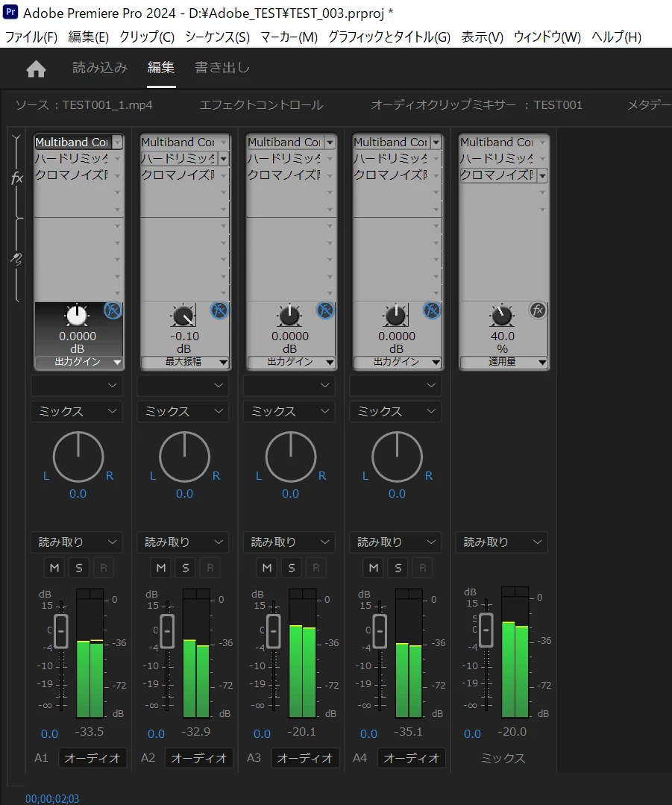Toggle the fx bypass icon on track A2
Screen dimensions: 672x805
(219, 310)
